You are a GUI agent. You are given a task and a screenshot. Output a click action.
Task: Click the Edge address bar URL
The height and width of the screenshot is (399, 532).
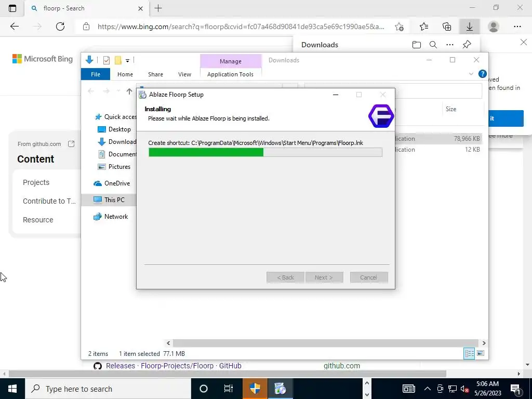pyautogui.click(x=241, y=26)
